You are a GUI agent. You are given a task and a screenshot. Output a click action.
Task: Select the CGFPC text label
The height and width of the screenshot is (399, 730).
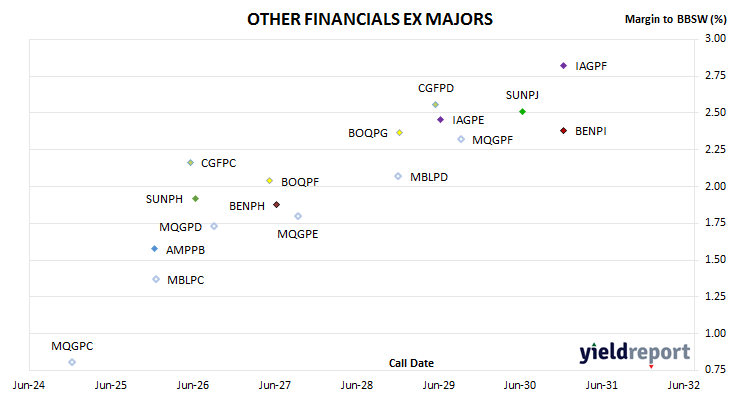coord(218,163)
